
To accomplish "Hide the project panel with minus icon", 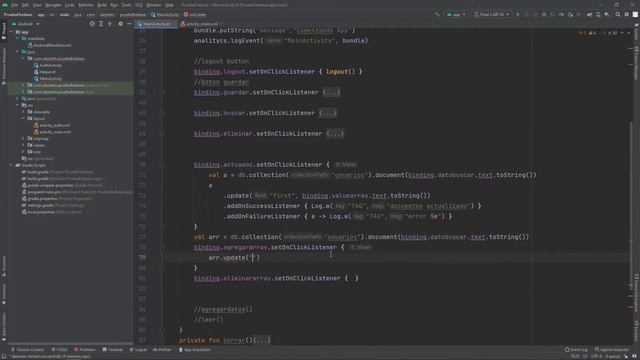I will [x=129, y=24].
